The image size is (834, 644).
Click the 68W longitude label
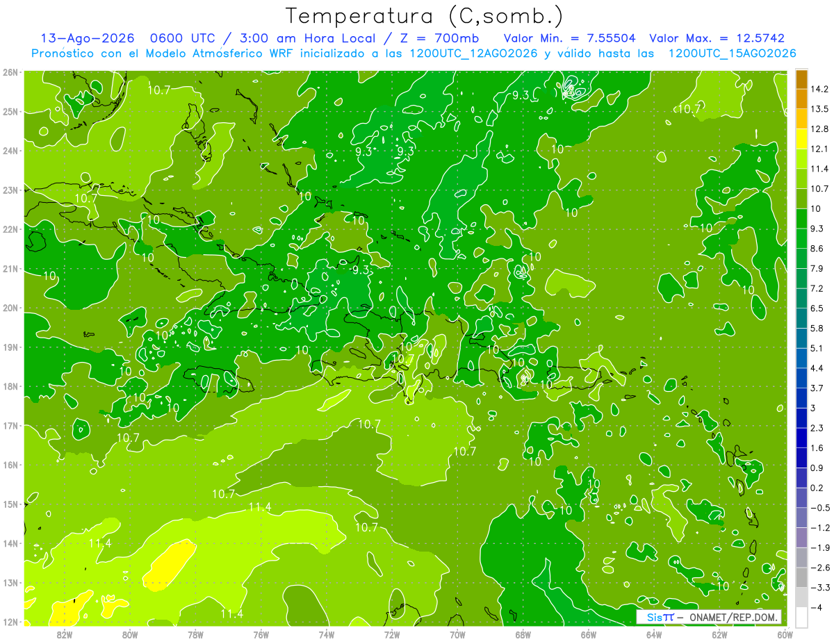pyautogui.click(x=523, y=634)
